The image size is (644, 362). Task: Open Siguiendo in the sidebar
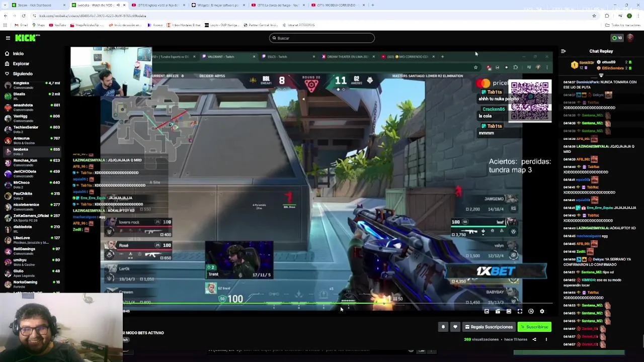tap(23, 74)
